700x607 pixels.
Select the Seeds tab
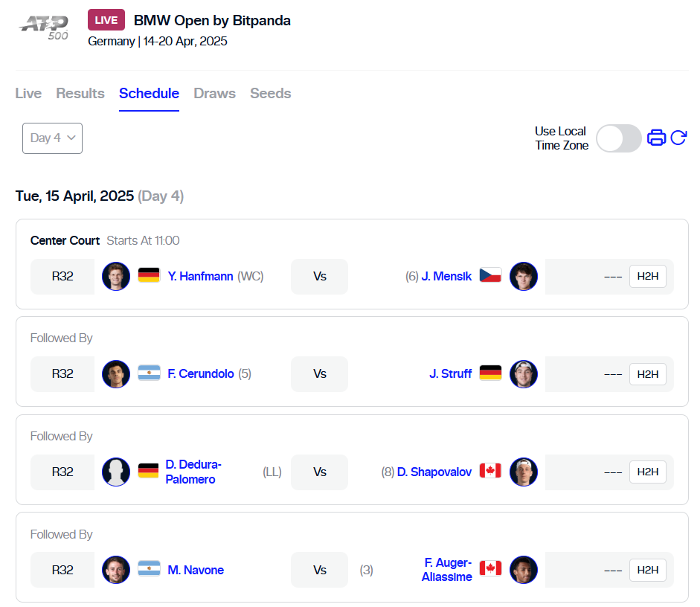tap(270, 94)
